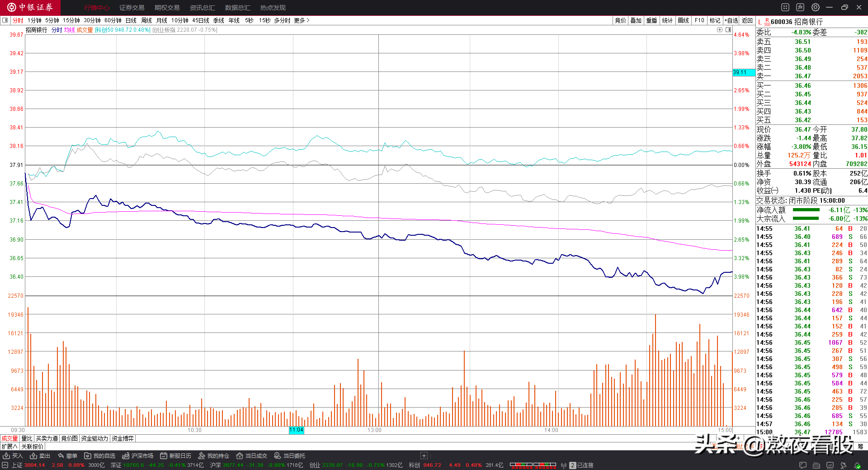
Task: Open the chart monitor icon in status bar
Action: [x=830, y=465]
